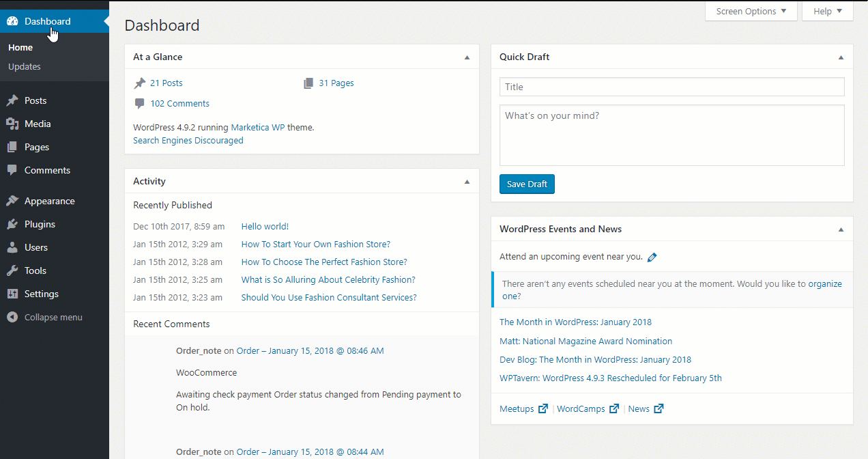The height and width of the screenshot is (459, 868).
Task: Open The Month in WordPress: January 2018 link
Action: (575, 322)
